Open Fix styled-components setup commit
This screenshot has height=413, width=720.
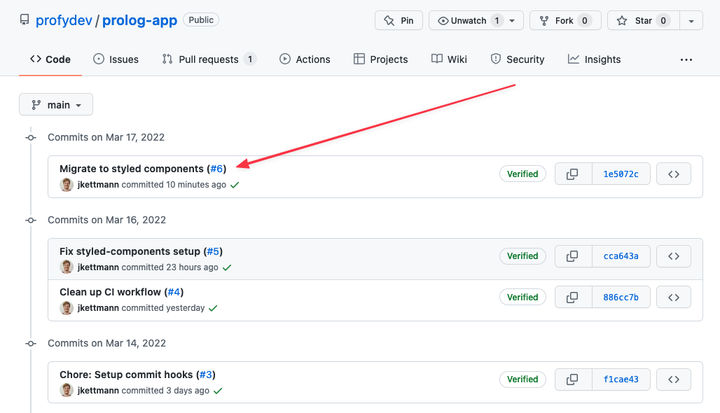130,251
